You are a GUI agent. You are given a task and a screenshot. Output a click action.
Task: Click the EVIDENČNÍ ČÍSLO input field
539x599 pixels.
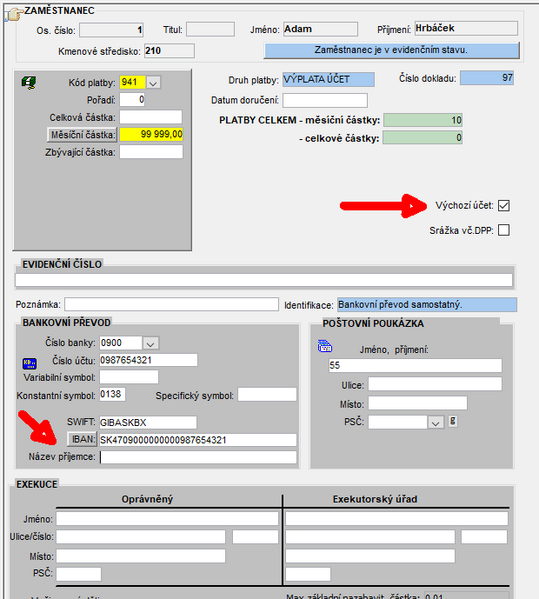point(264,280)
